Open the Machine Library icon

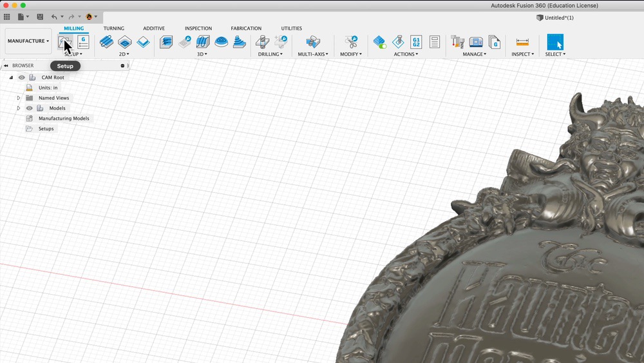[x=476, y=42]
